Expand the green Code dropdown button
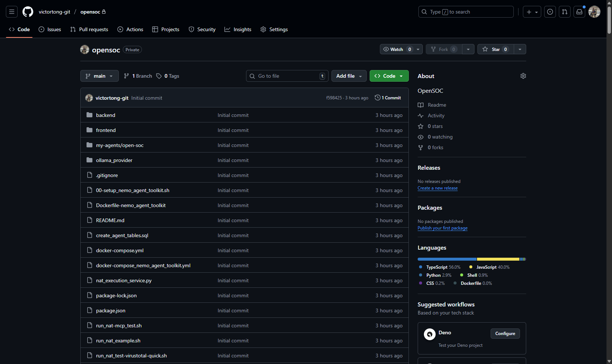 point(389,76)
